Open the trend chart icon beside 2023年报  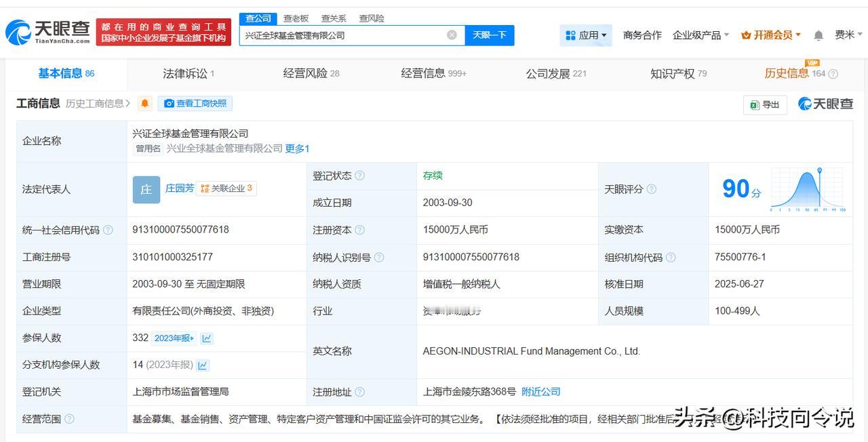coord(207,338)
